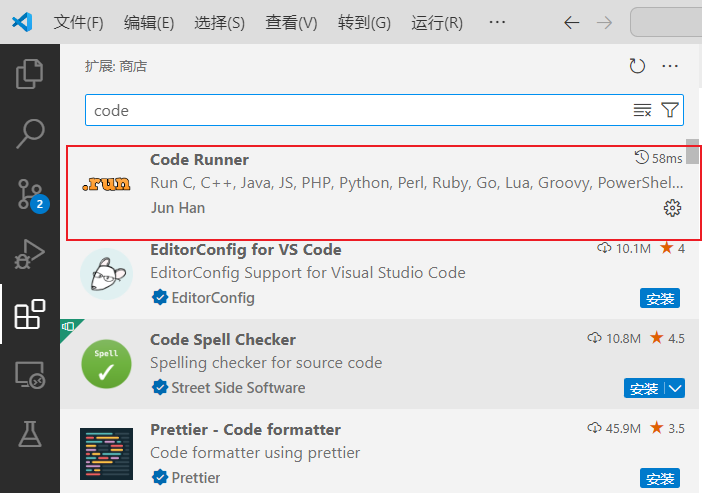Image resolution: width=702 pixels, height=493 pixels.
Task: Install Prettier - Code formatter
Action: click(x=659, y=478)
